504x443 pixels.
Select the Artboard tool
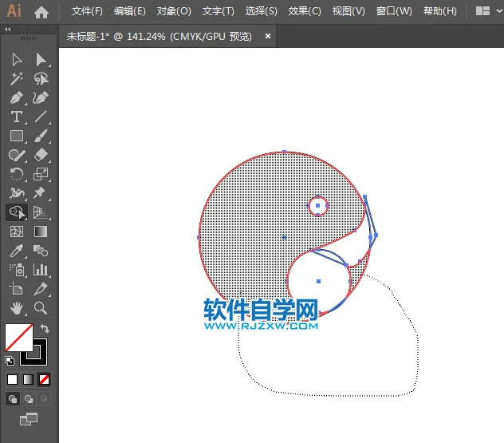pyautogui.click(x=16, y=289)
